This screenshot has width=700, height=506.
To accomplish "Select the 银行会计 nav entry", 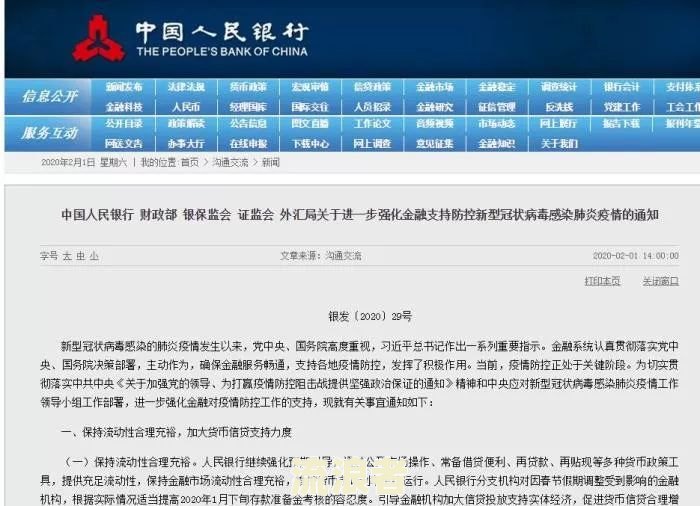I will click(x=621, y=87).
